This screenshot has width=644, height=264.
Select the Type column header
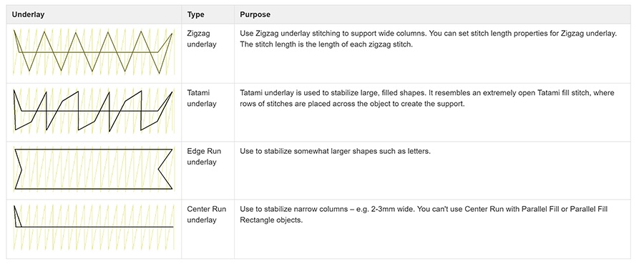196,14
